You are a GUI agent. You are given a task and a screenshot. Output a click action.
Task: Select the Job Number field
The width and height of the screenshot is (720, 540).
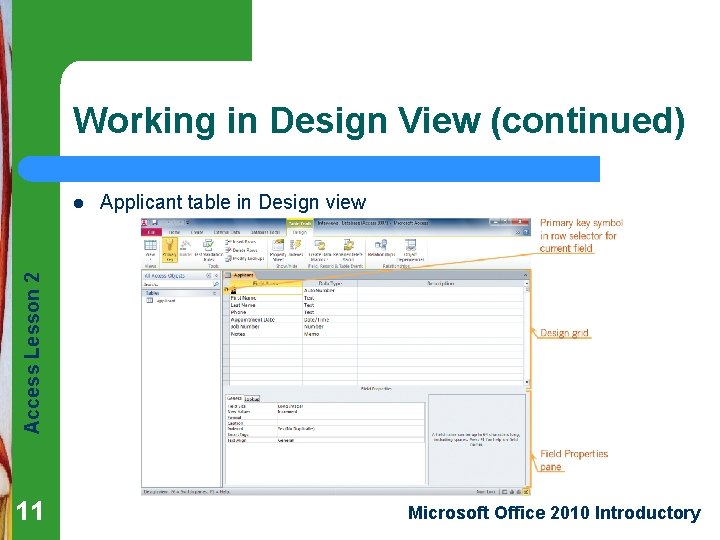(x=266, y=326)
